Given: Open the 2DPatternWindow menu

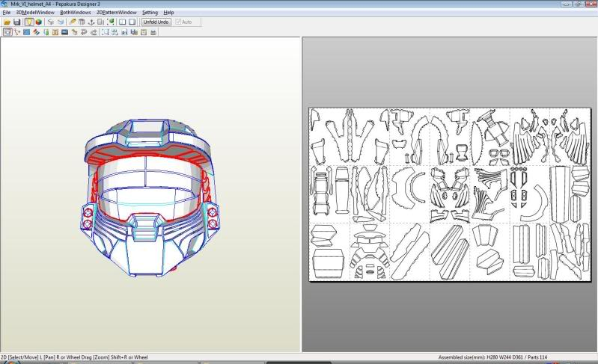Looking at the screenshot, I should pos(116,13).
